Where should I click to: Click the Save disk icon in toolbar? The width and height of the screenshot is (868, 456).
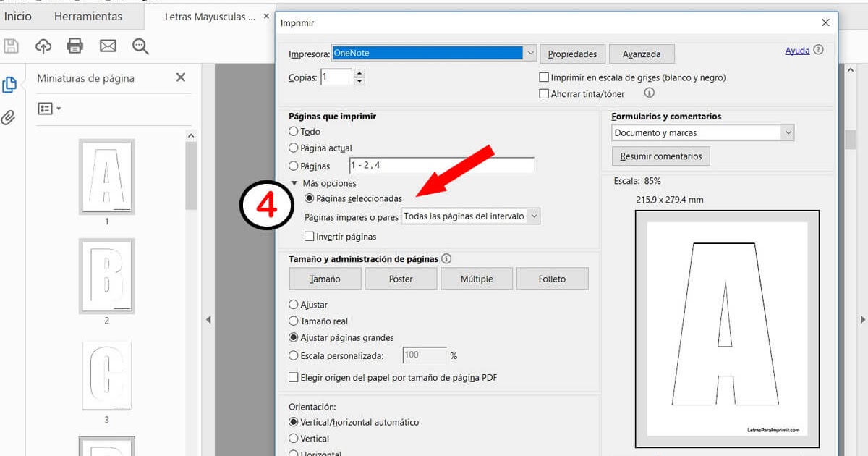11,46
